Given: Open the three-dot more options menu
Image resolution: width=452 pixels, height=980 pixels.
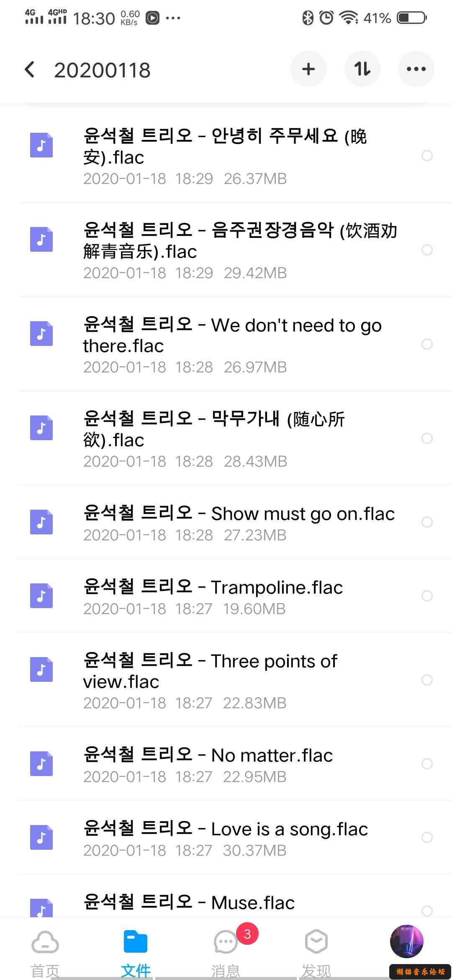Looking at the screenshot, I should [416, 69].
